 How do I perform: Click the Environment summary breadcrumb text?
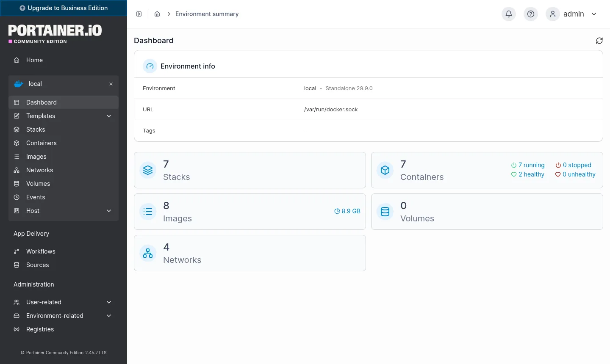click(x=207, y=14)
